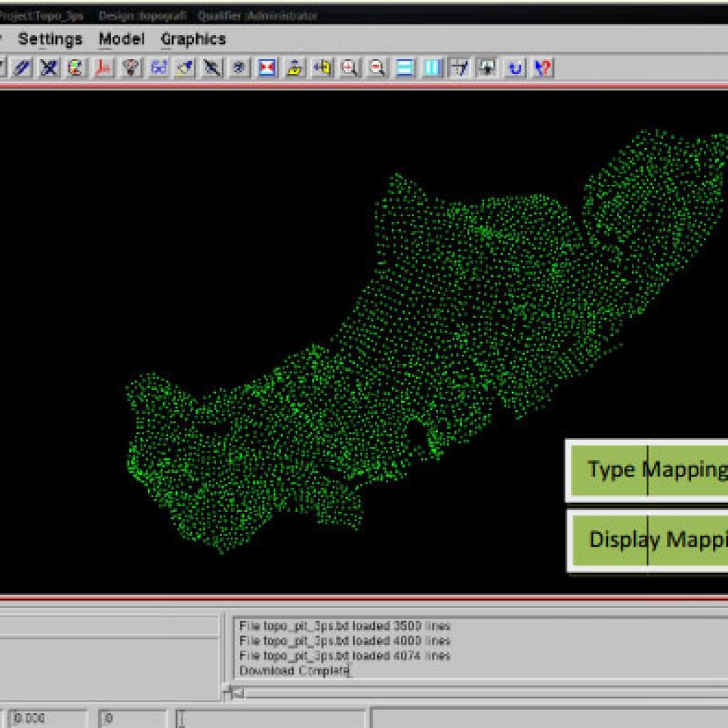Screen dimensions: 728x728
Task: Select the crossed blue tools icon
Action: tap(49, 68)
